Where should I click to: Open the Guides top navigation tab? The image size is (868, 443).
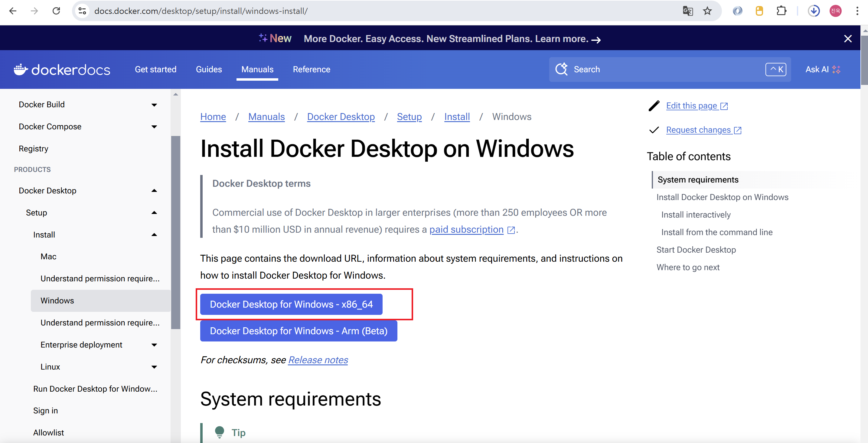209,69
